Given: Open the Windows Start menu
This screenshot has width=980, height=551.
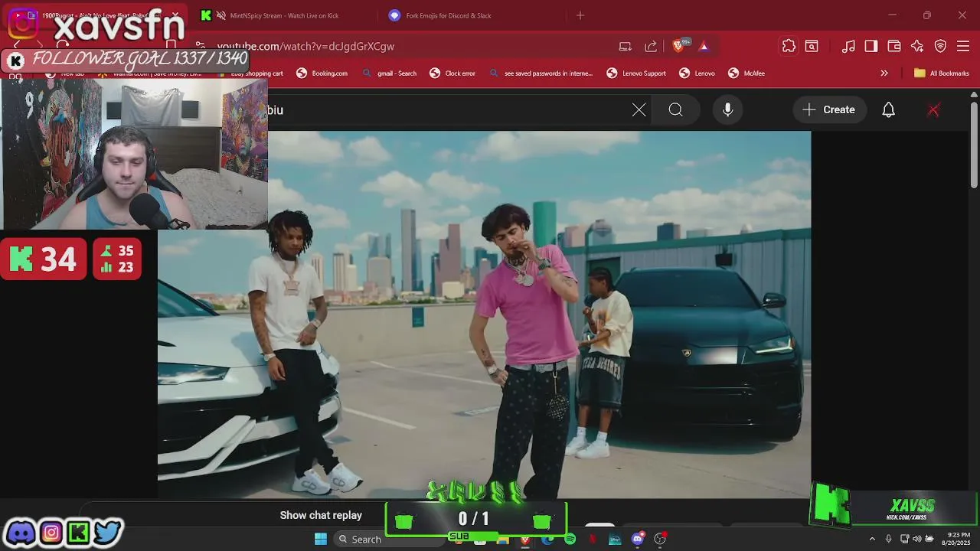Looking at the screenshot, I should coord(321,540).
